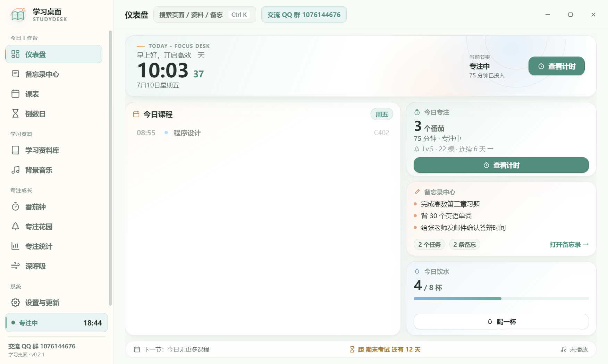Click the music note icon beside 未播放
This screenshot has height=364, width=608.
564,349
